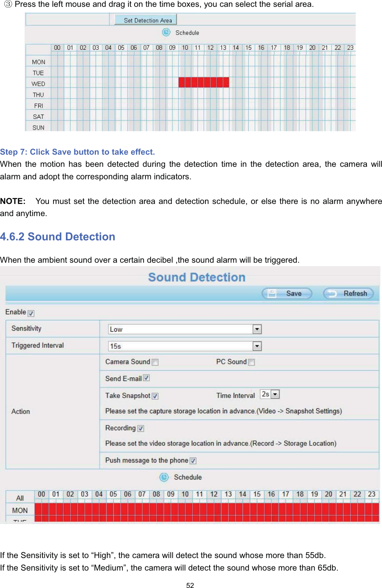Viewport: 382px width, 588px height.
Task: Click hour 03 header in lower schedule
Action: (x=85, y=494)
